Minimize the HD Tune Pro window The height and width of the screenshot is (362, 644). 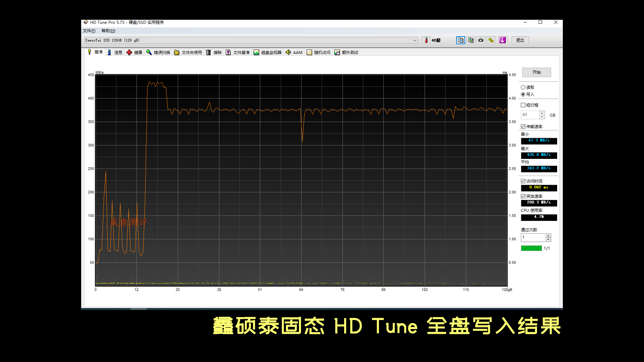[525, 22]
